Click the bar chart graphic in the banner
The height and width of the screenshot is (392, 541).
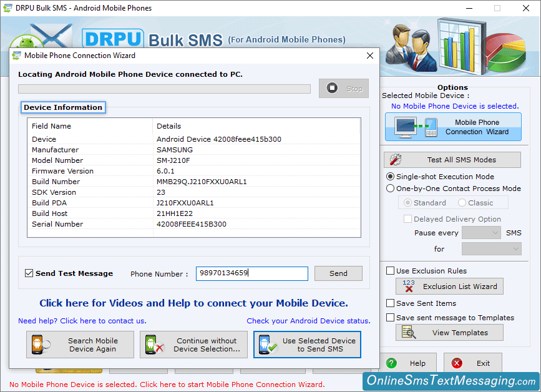[x=461, y=46]
